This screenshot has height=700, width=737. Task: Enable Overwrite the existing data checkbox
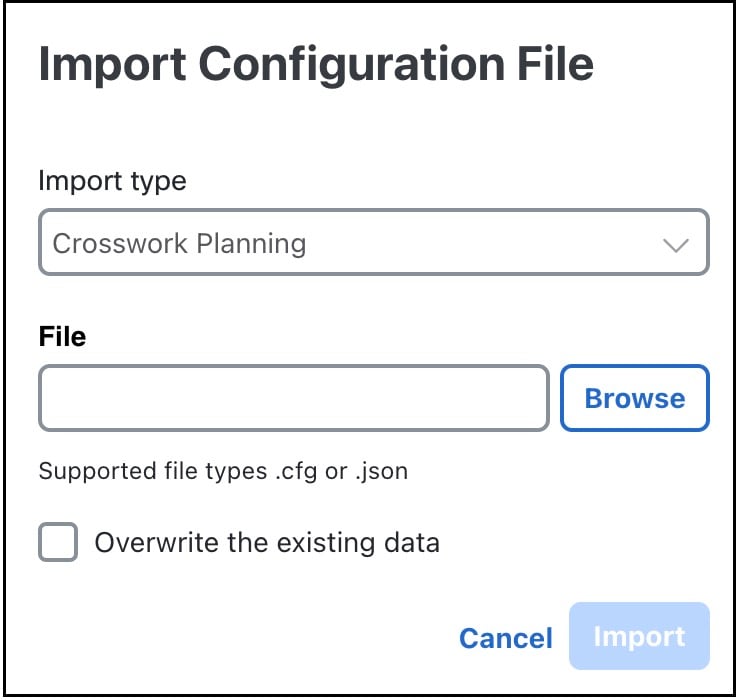click(58, 542)
